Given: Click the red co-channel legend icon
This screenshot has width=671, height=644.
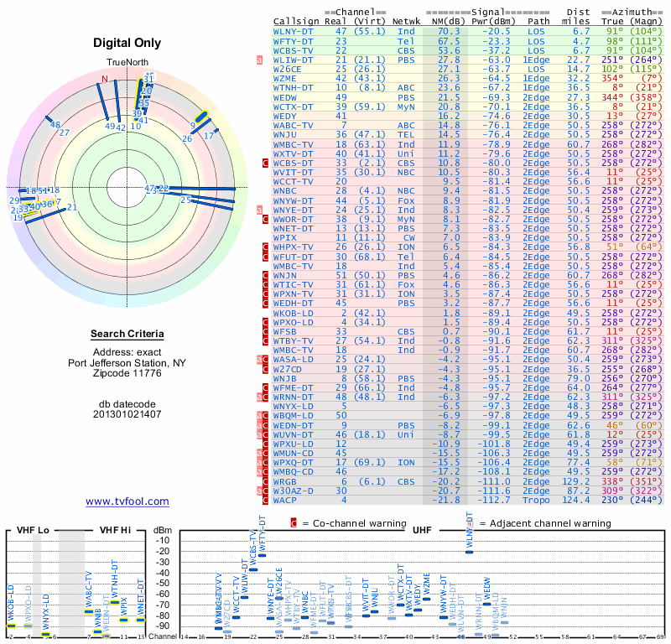Looking at the screenshot, I should pos(294,523).
